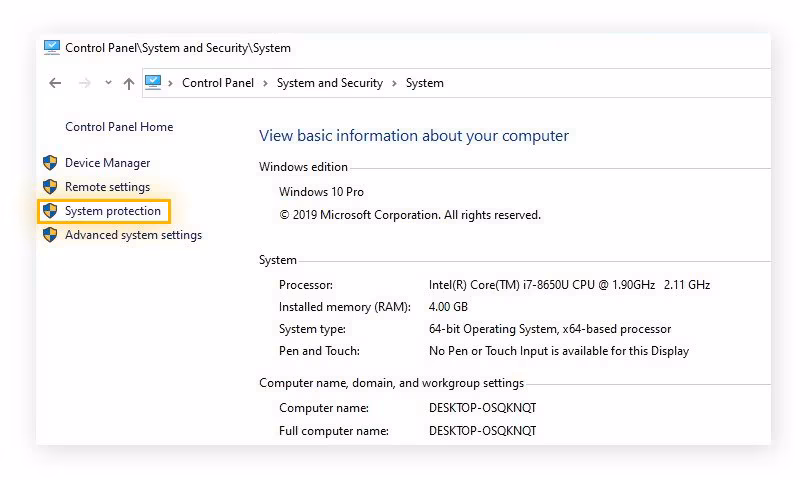Click the System protection shield icon
Viewport: 810px width, 480px height.
50,211
